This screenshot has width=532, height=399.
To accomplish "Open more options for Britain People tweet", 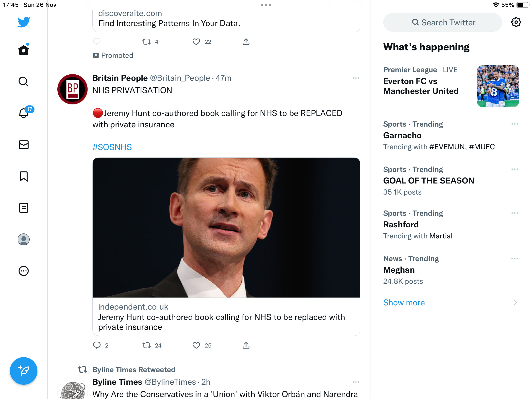I will coord(356,78).
